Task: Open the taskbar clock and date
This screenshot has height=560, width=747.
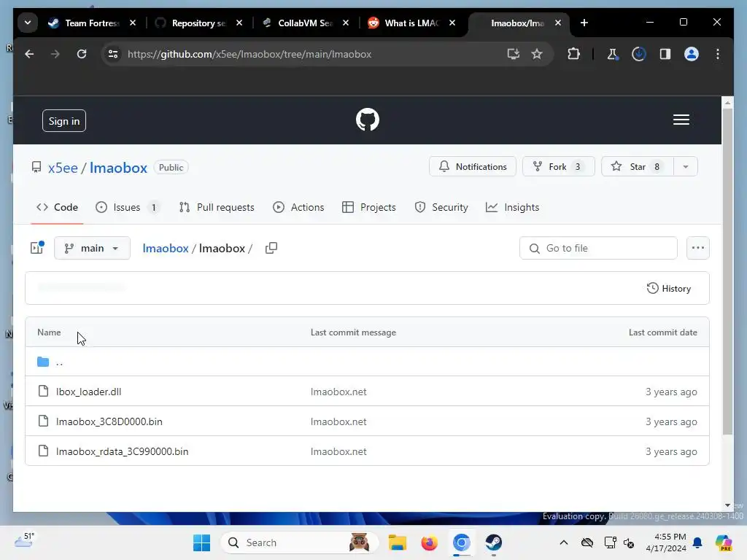Action: 666,542
